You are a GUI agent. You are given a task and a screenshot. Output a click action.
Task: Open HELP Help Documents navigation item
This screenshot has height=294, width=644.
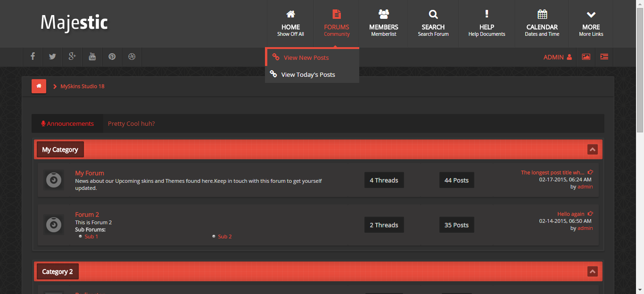(487, 24)
